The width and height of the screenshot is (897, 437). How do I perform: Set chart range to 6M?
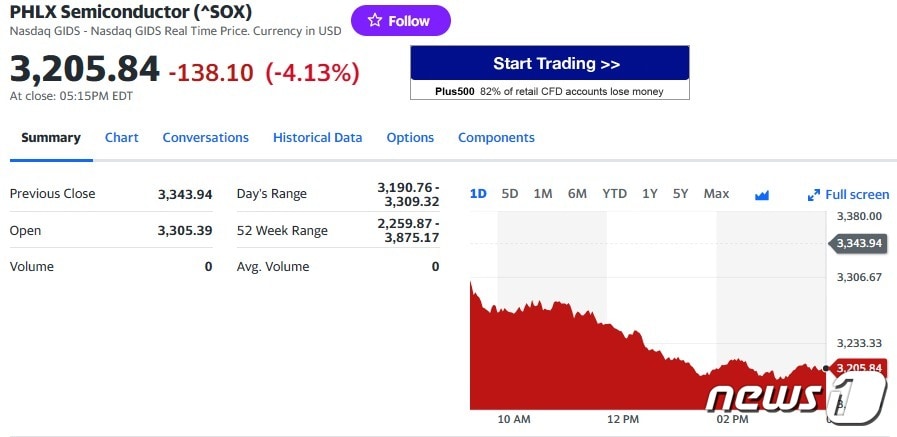point(577,194)
